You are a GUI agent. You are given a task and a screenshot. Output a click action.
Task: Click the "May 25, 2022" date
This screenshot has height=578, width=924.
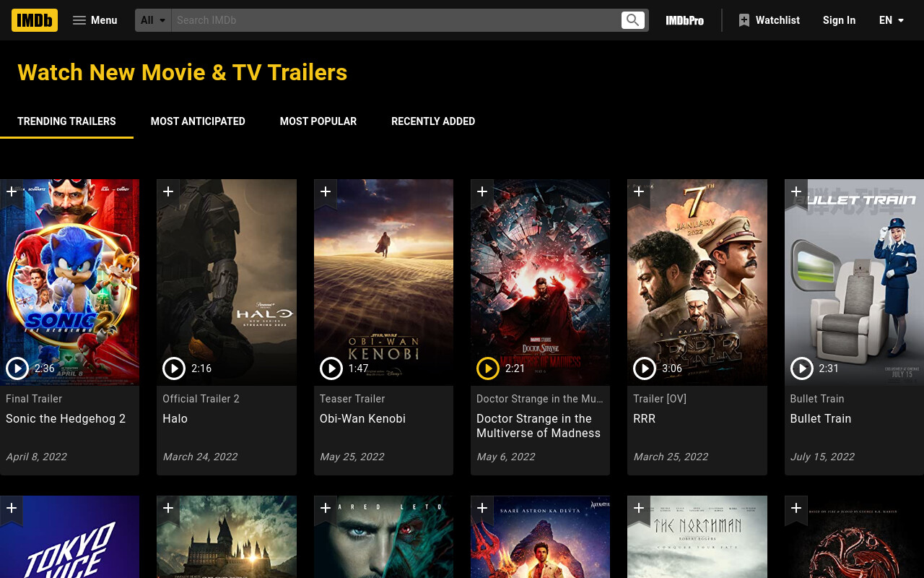click(352, 457)
